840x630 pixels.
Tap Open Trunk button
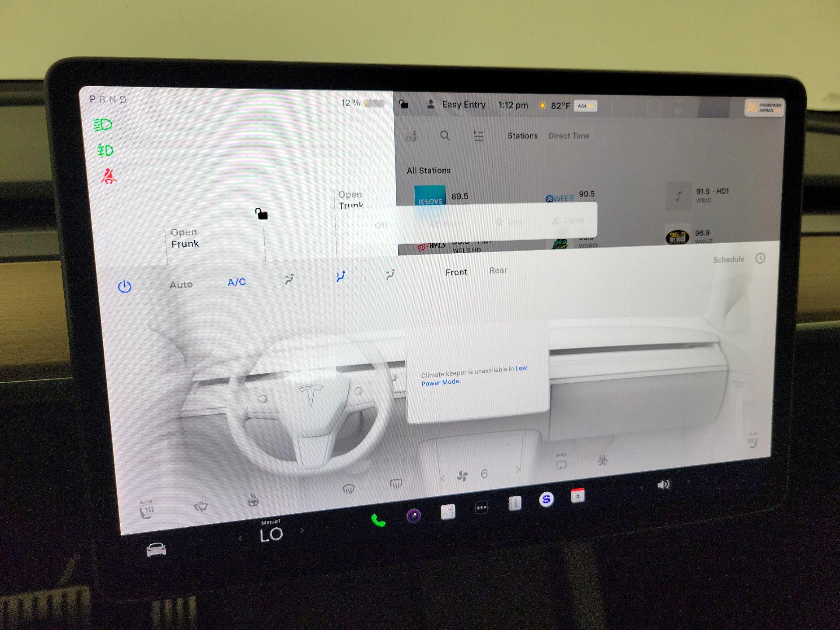pos(351,199)
